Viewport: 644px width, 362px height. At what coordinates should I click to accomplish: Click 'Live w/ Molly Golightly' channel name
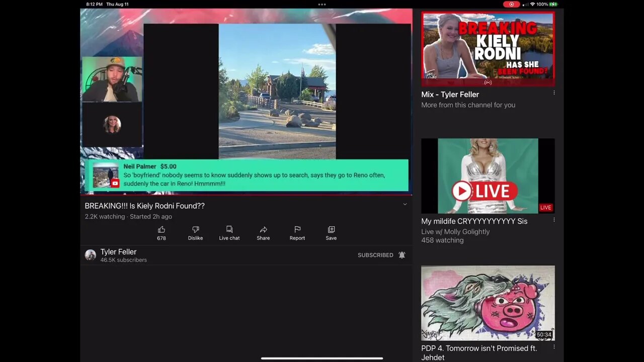[x=455, y=232]
